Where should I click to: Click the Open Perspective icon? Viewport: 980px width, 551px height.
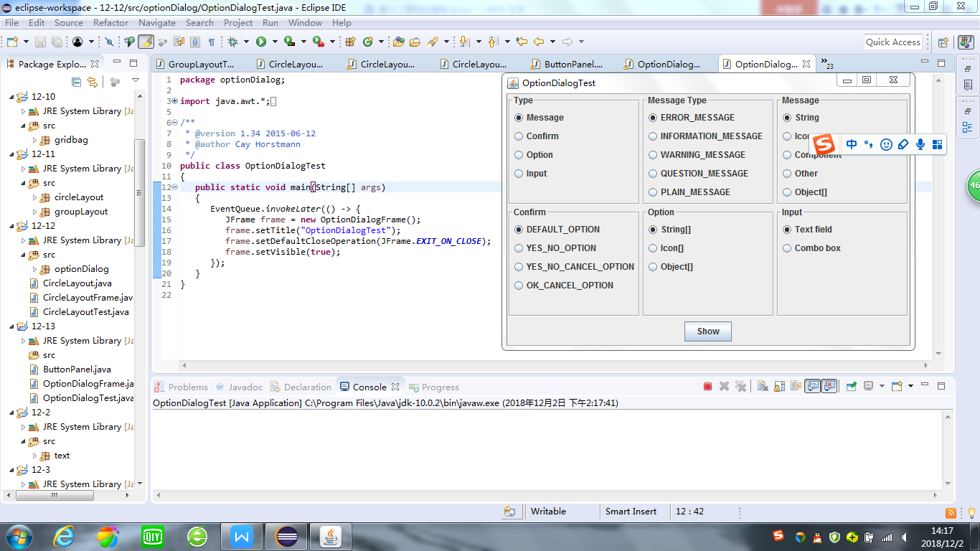tap(943, 42)
